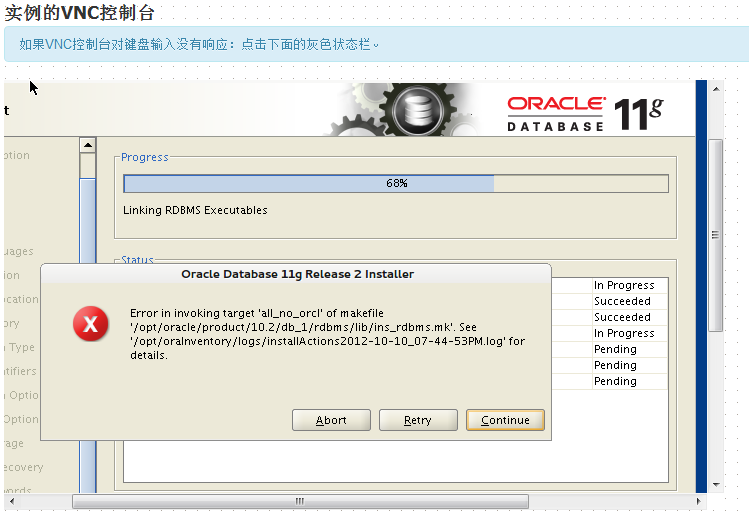Click the vertical VNC scrollbar thumb
Viewport: 749px width, 512px height.
coord(716,235)
